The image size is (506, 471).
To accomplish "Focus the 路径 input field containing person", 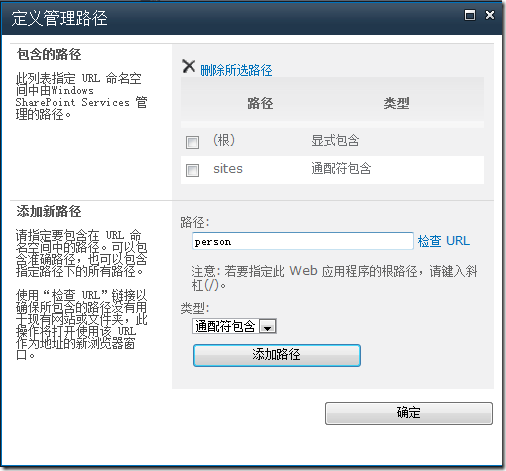I will [x=303, y=241].
